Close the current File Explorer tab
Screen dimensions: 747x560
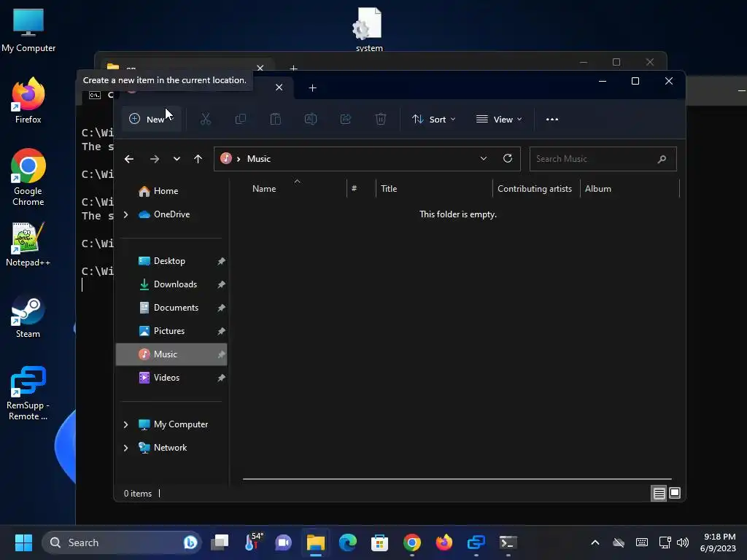pyautogui.click(x=279, y=87)
